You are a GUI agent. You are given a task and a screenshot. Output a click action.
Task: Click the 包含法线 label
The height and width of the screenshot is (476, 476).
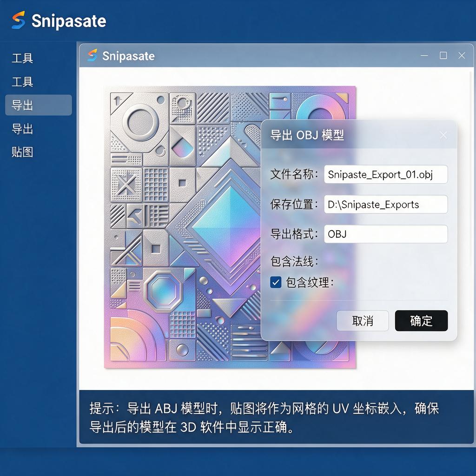(x=294, y=261)
